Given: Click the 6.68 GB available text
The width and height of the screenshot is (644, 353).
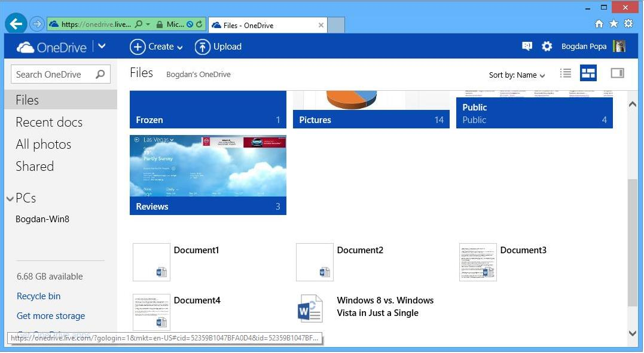Looking at the screenshot, I should point(50,276).
